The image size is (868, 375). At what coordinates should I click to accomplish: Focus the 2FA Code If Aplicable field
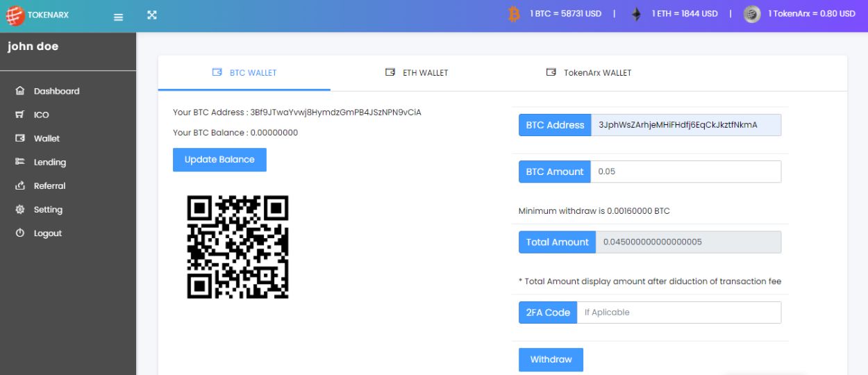coord(679,312)
